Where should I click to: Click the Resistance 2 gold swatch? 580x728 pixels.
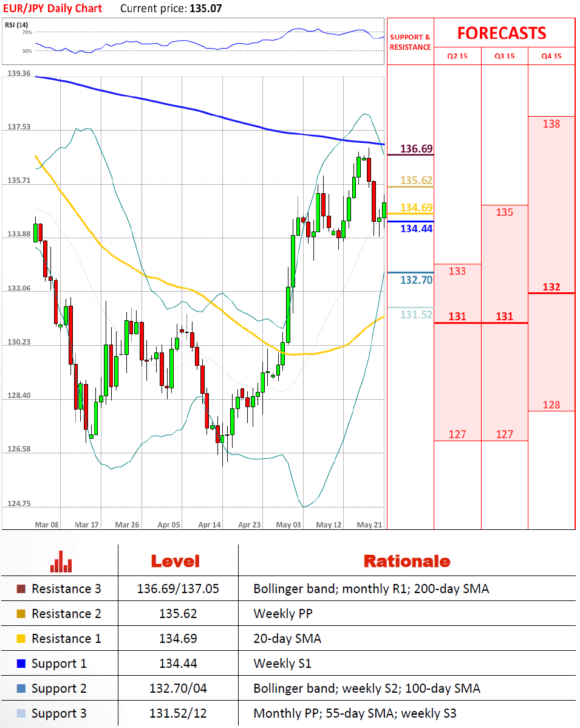pyautogui.click(x=21, y=614)
